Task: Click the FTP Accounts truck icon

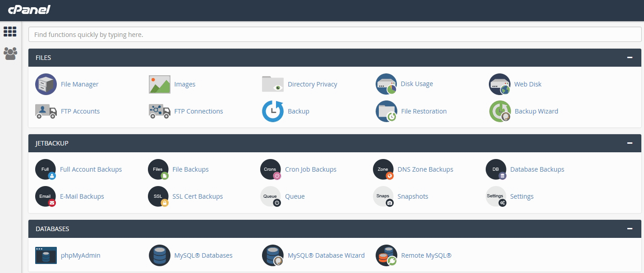Action: 46,111
